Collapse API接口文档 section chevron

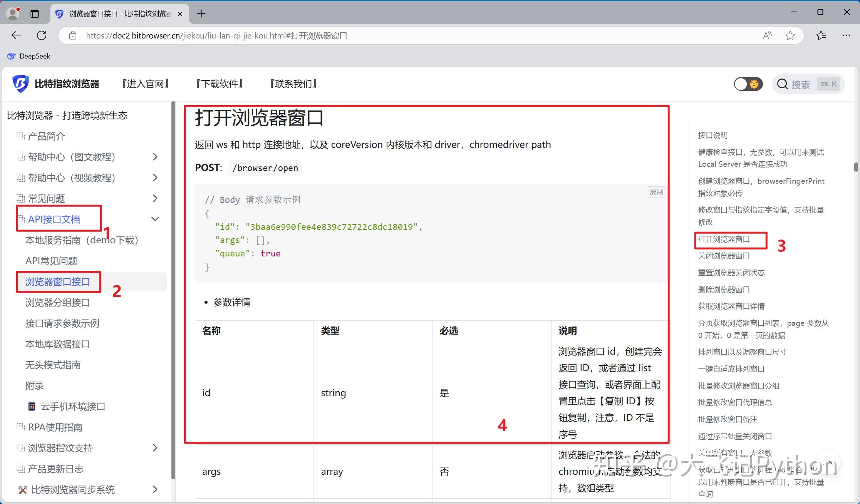[x=155, y=219]
